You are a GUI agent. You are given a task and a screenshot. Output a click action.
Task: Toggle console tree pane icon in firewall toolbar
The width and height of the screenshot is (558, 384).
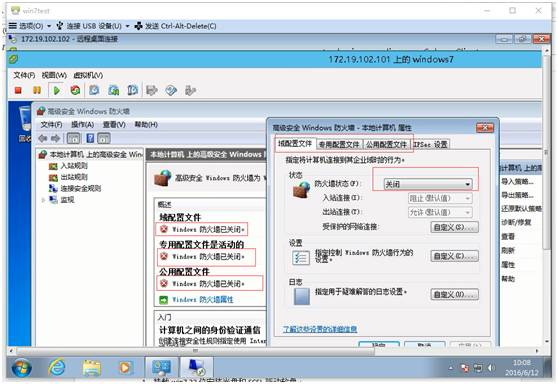[x=74, y=138]
